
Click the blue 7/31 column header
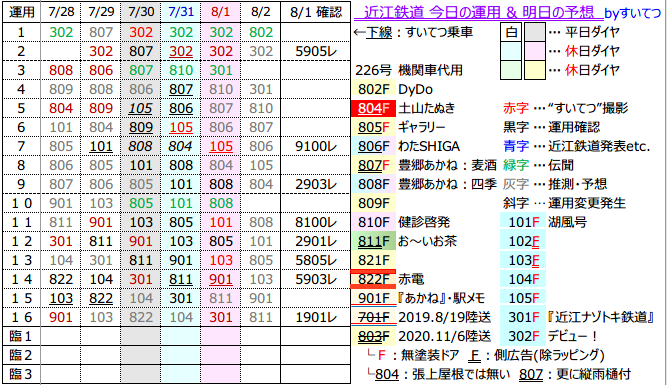coord(181,12)
